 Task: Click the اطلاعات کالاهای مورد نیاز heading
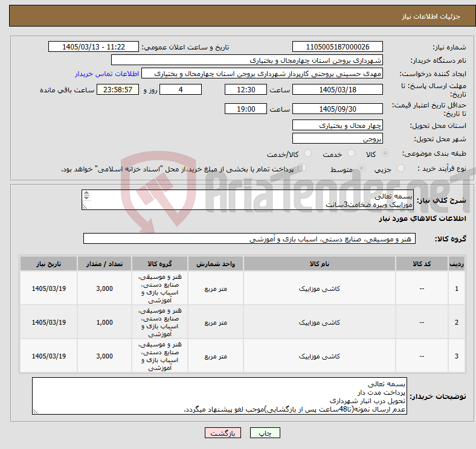(422, 218)
